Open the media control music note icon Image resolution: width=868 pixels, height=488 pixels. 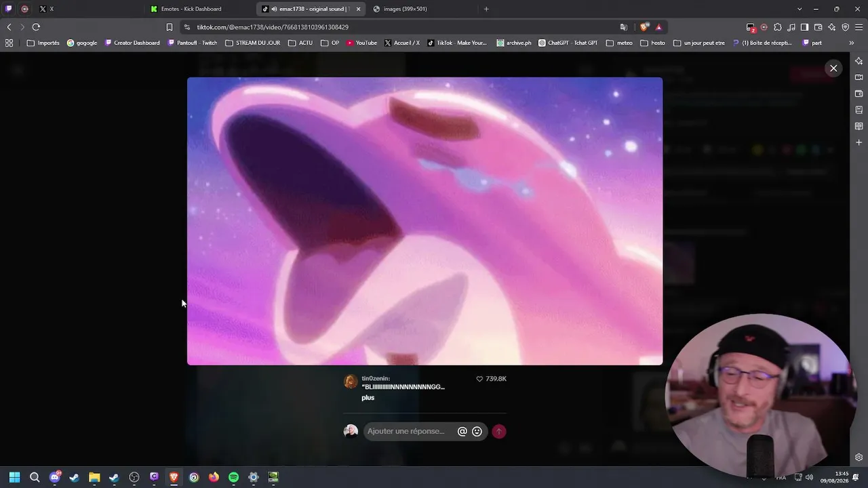coord(791,27)
